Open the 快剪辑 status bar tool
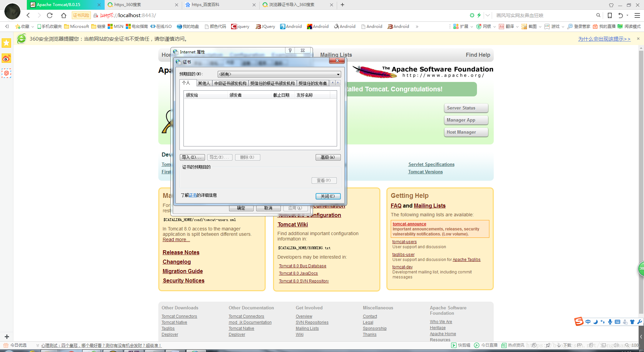The height and width of the screenshot is (352, 644). tap(461, 345)
